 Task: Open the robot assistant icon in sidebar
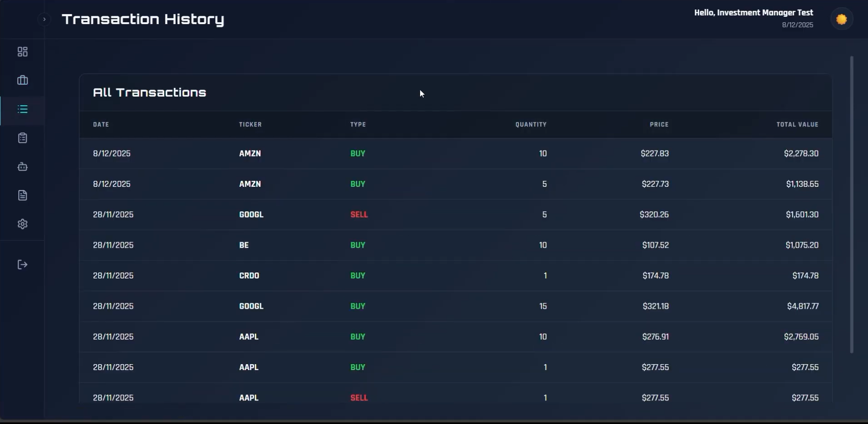click(x=22, y=167)
